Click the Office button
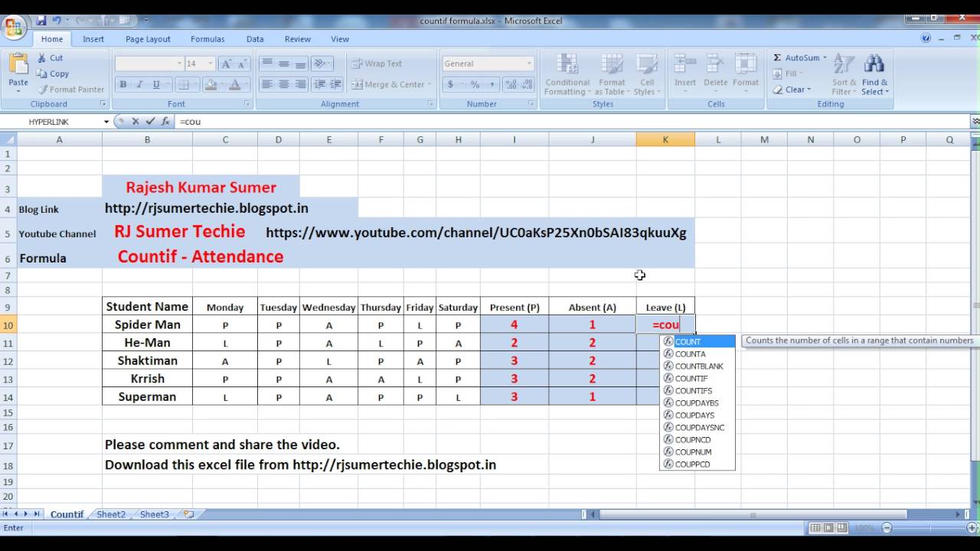Viewport: 980px width, 551px height. (14, 29)
